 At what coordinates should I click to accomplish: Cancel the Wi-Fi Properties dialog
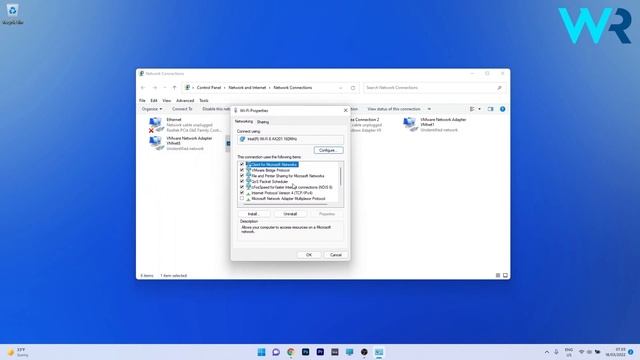pyautogui.click(x=336, y=255)
